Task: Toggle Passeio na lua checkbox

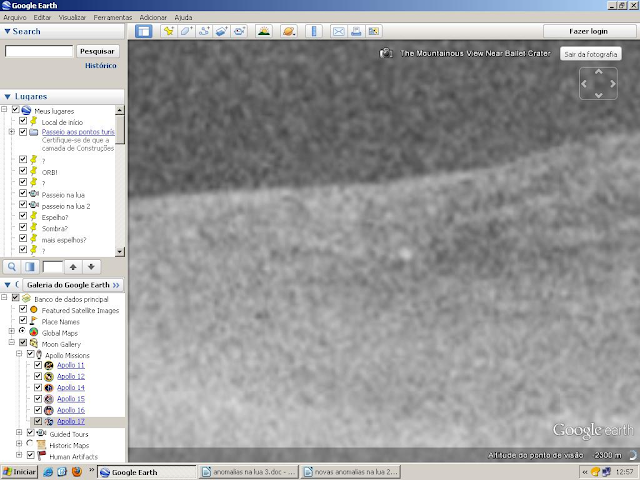Action: tap(23, 193)
